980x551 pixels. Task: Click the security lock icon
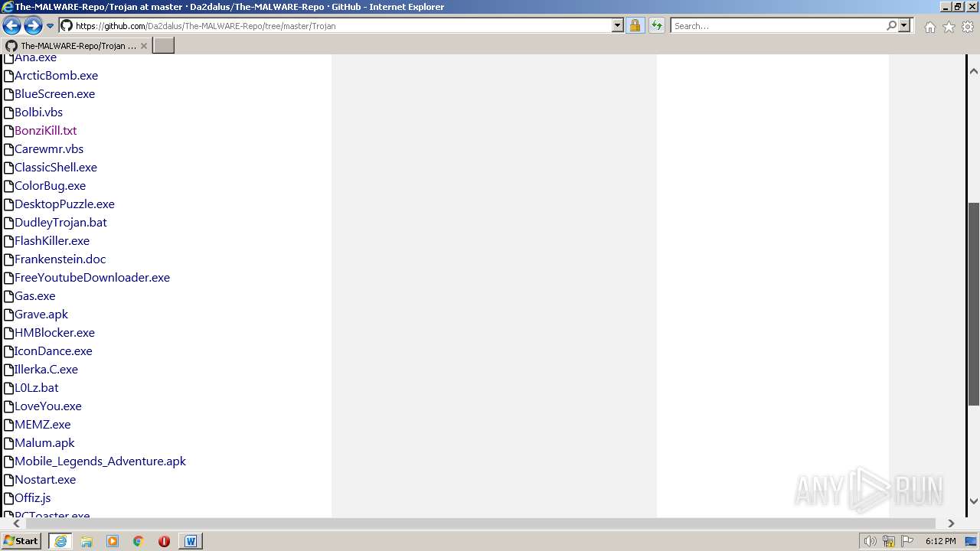click(x=635, y=25)
